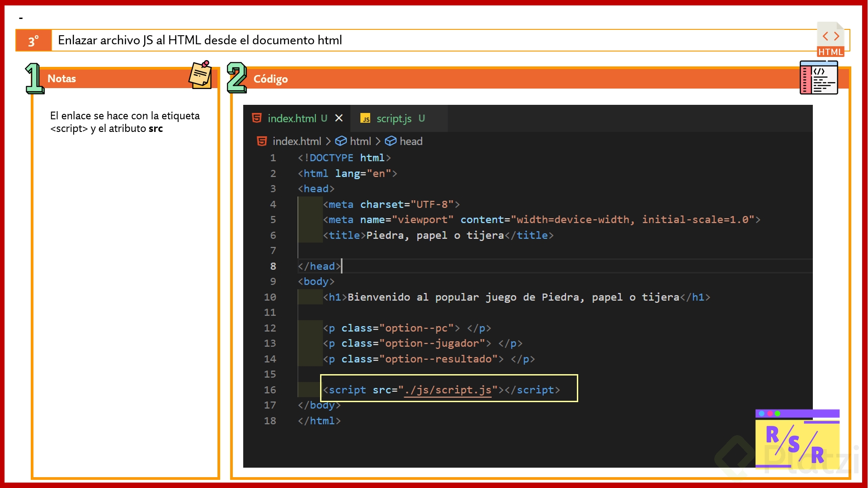Click the U git status on index.html tab
The height and width of the screenshot is (488, 868).
[x=324, y=118]
